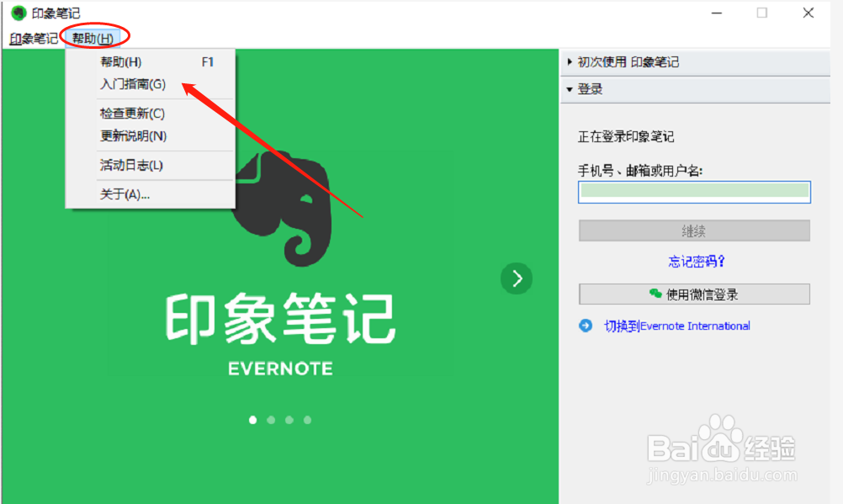The width and height of the screenshot is (843, 504).
Task: Close the 印象笔记 window
Action: 808,13
